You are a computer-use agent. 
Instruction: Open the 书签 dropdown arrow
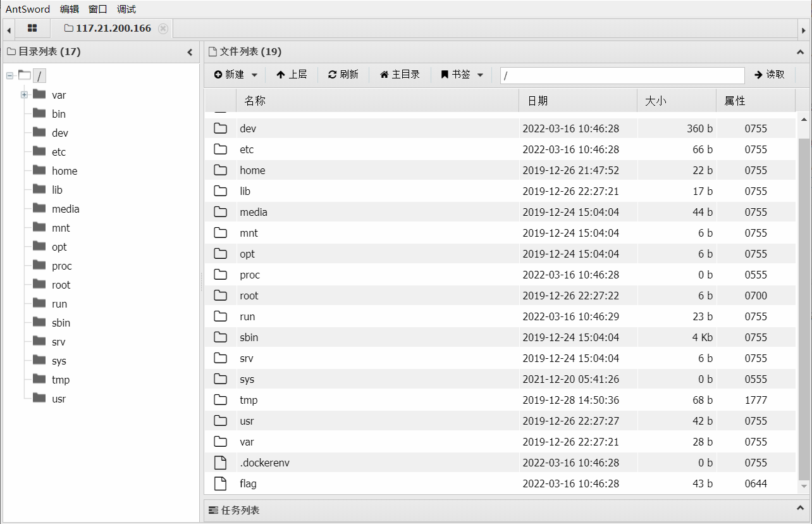pos(480,74)
